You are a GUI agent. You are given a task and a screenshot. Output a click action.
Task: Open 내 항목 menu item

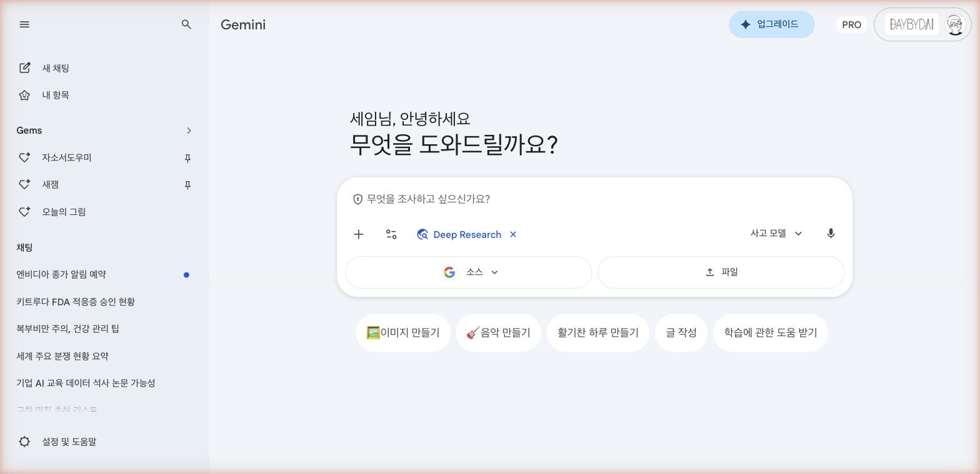click(x=56, y=96)
